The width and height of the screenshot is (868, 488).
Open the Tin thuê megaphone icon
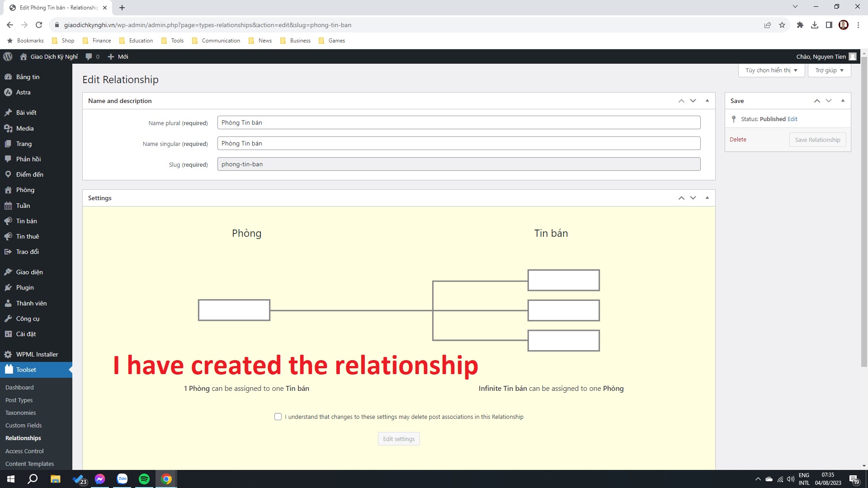8,236
